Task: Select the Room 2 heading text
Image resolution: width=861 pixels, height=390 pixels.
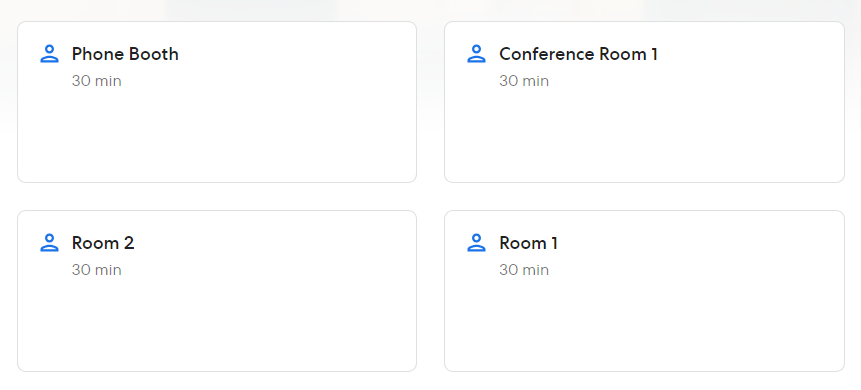Action: click(103, 243)
